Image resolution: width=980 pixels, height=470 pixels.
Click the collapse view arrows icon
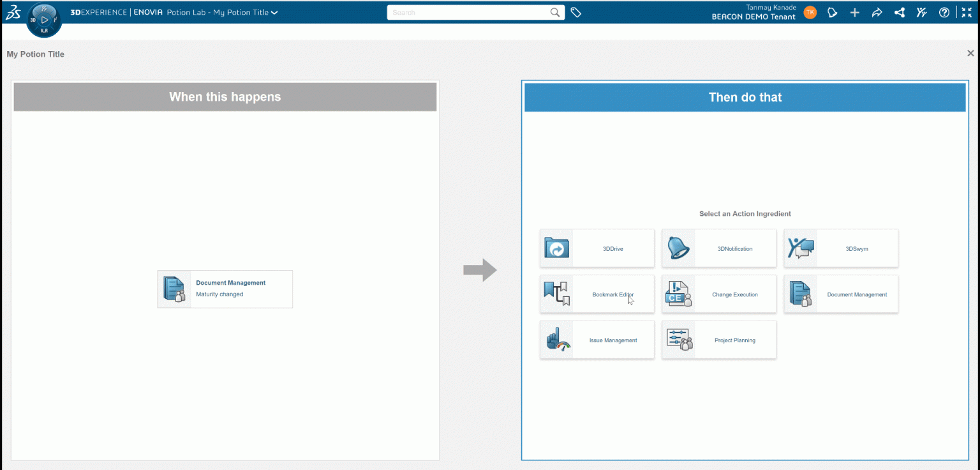point(967,12)
